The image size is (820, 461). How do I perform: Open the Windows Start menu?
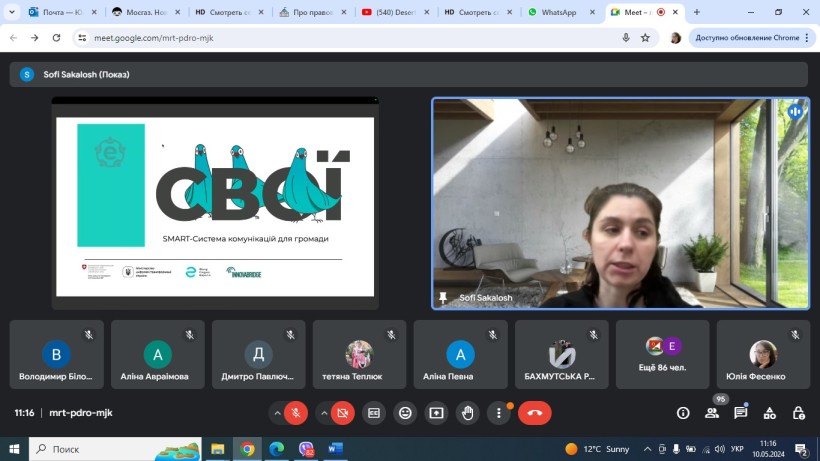coord(14,449)
